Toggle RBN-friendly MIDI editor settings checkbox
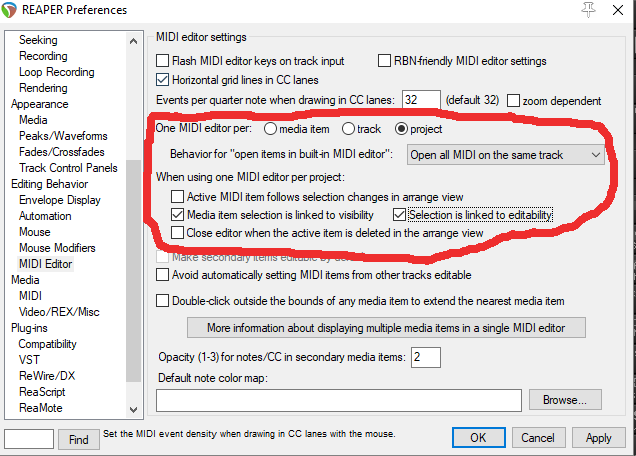636x456 pixels. pyautogui.click(x=384, y=61)
